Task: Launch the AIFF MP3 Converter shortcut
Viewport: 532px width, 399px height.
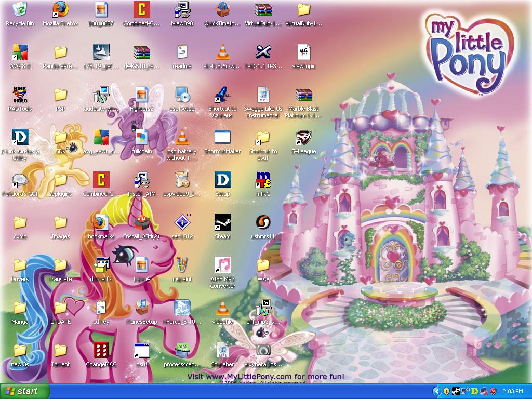Action: [x=222, y=265]
